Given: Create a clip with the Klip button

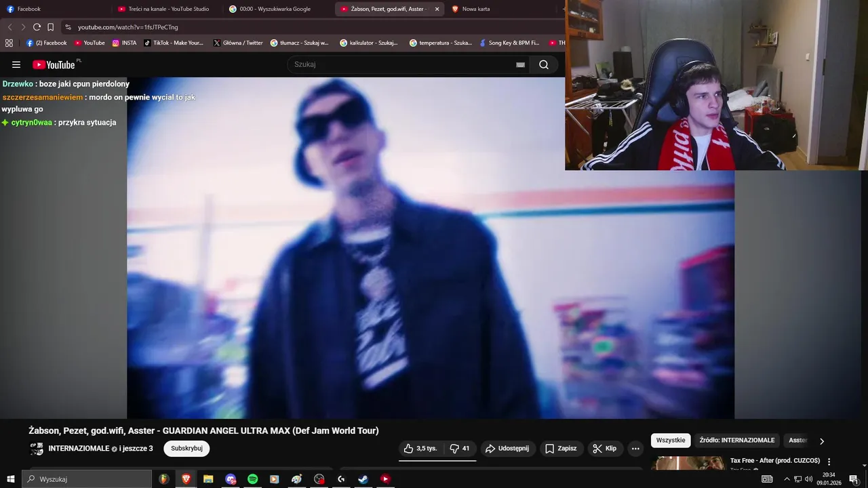Looking at the screenshot, I should tap(604, 449).
